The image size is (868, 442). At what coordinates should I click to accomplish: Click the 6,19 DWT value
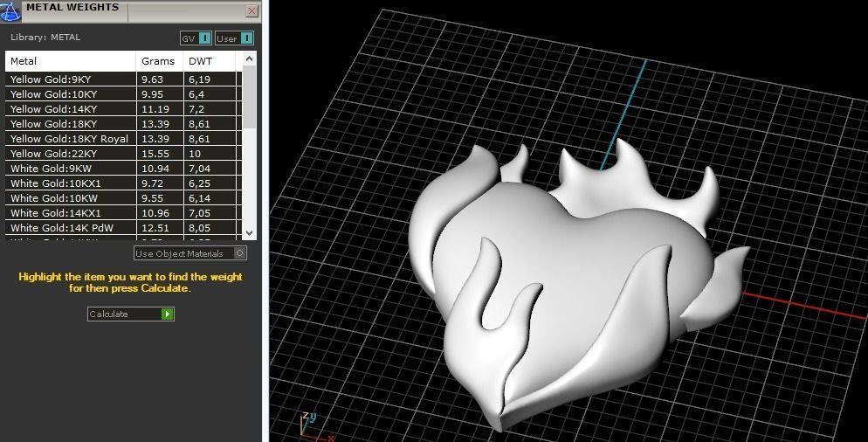click(x=199, y=79)
